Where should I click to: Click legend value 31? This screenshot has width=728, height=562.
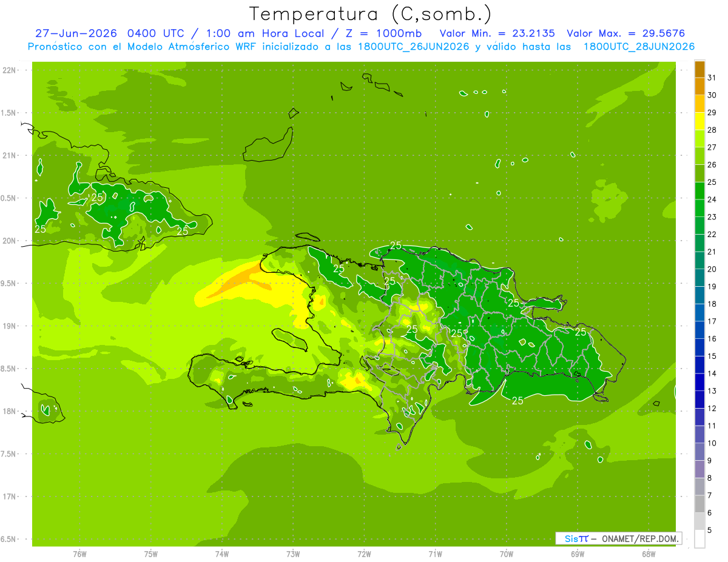(x=712, y=78)
